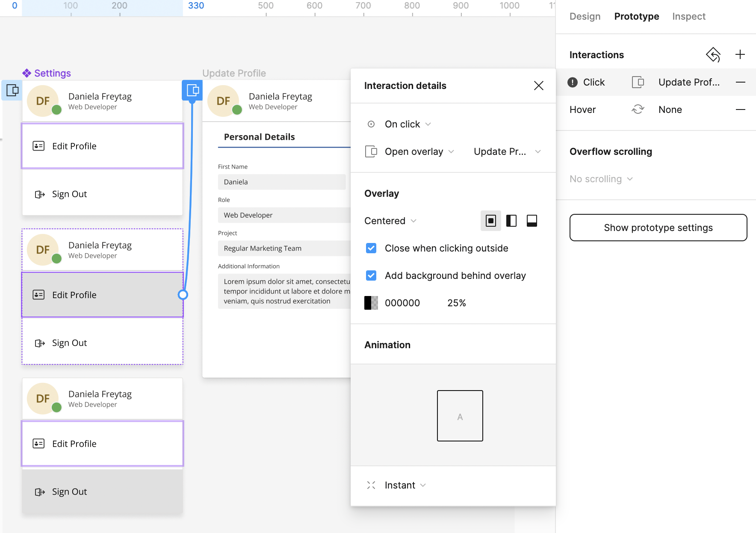Screen dimensions: 756x533
Task: Click Show prototype settings button
Action: pos(659,228)
